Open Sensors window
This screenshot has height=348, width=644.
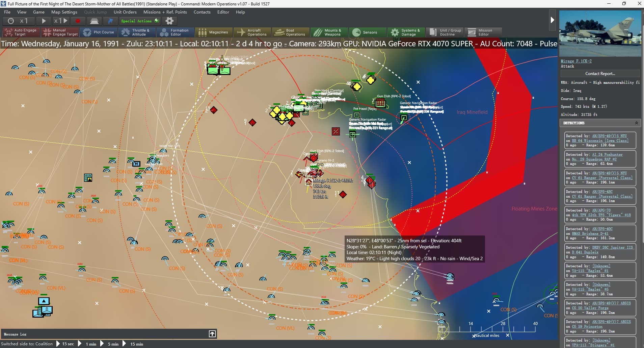[x=368, y=32]
